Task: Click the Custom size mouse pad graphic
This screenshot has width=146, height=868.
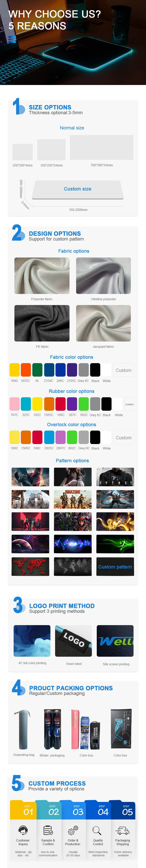Action: click(78, 189)
